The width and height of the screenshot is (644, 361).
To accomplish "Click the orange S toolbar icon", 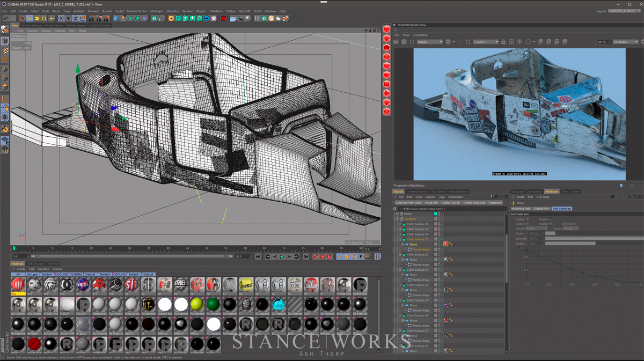I will pos(271,18).
